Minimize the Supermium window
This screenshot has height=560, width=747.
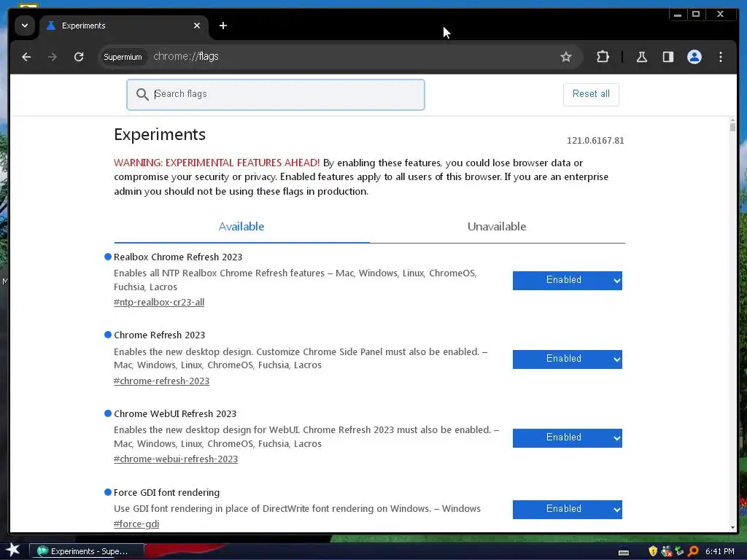pos(677,15)
